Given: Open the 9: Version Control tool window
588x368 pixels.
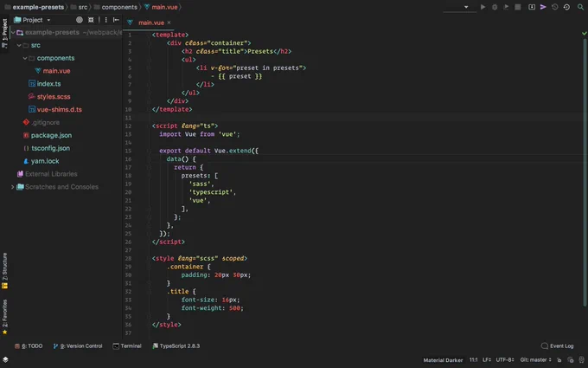Looking at the screenshot, I should tap(78, 345).
